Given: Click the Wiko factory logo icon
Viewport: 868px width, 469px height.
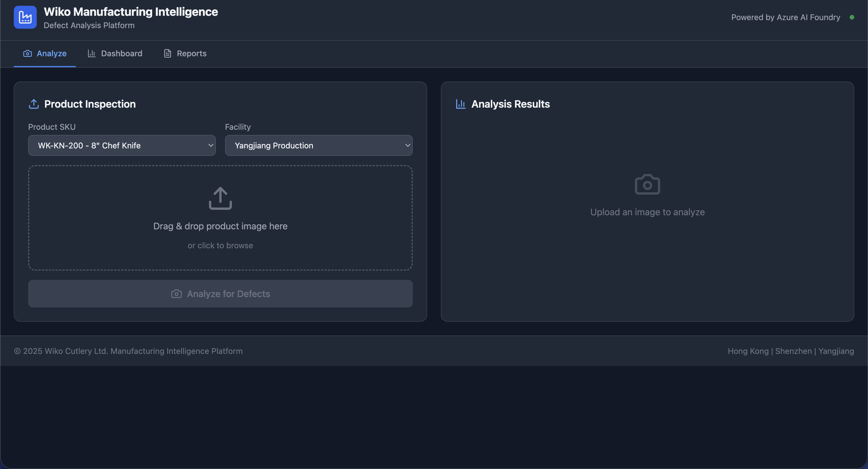Looking at the screenshot, I should 25,17.
